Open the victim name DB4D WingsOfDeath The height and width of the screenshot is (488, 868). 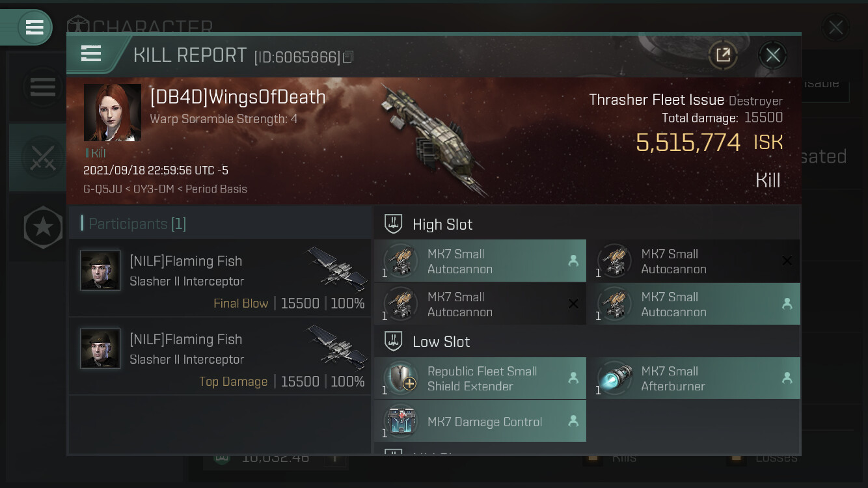tap(237, 97)
